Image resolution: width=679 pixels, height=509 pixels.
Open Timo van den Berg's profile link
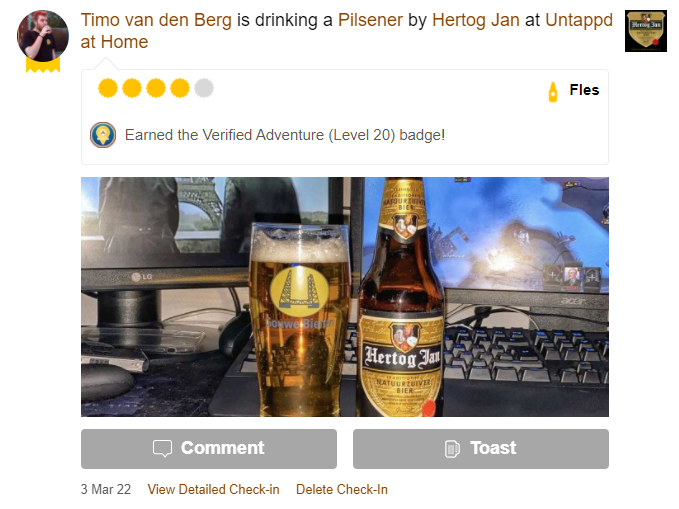[156, 20]
